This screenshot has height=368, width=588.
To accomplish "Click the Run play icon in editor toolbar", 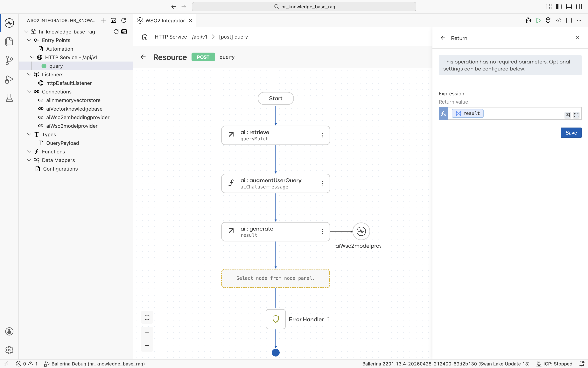I will (x=539, y=20).
